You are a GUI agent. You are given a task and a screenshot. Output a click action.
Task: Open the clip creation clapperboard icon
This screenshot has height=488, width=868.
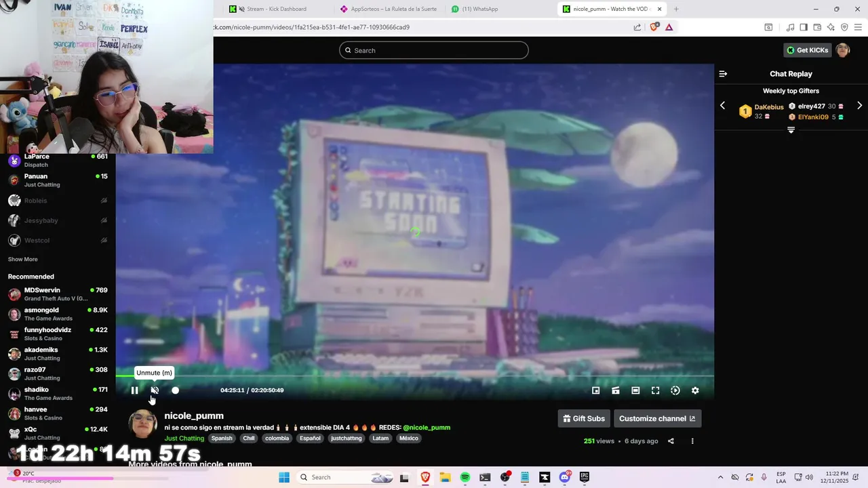(616, 390)
